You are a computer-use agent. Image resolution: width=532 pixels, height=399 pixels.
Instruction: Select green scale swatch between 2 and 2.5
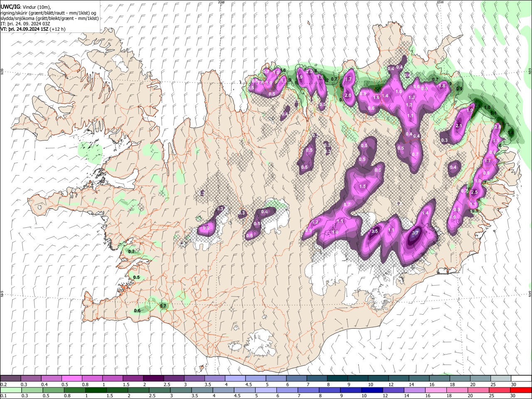coord(138,390)
